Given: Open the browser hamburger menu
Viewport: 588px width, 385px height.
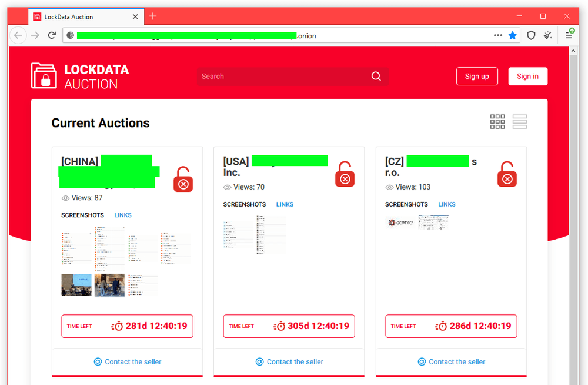Looking at the screenshot, I should (569, 35).
